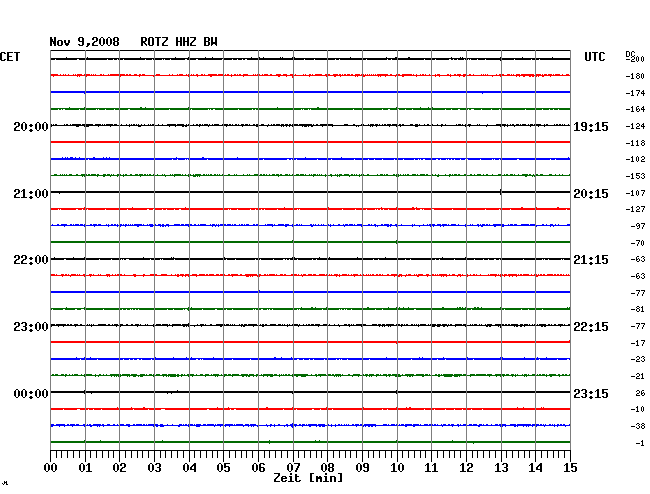This screenshot has height=494, width=650.
Task: Click the 19:15 UTC time label
Action: [x=591, y=126]
